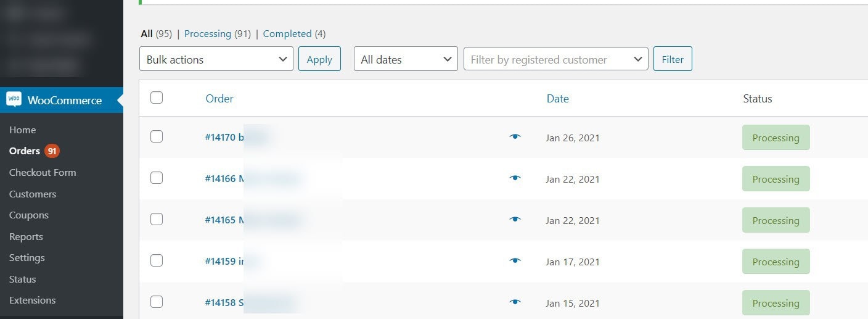This screenshot has height=319, width=868.
Task: Open Coupons in the WooCommerce menu
Action: click(29, 215)
